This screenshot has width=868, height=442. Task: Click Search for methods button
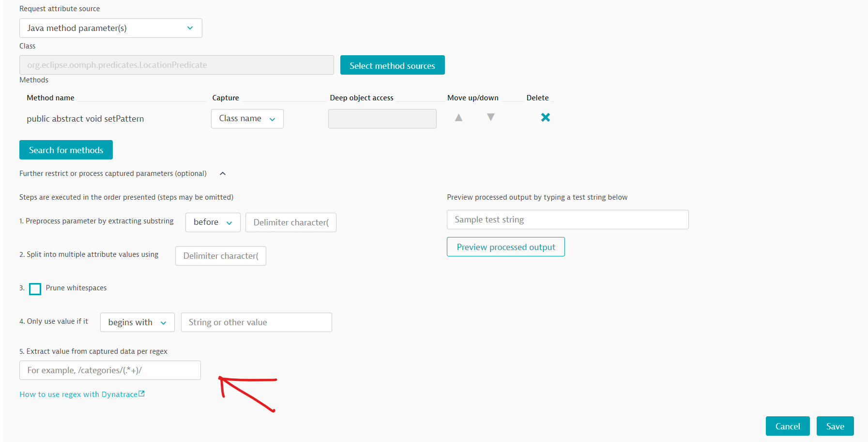coord(66,150)
